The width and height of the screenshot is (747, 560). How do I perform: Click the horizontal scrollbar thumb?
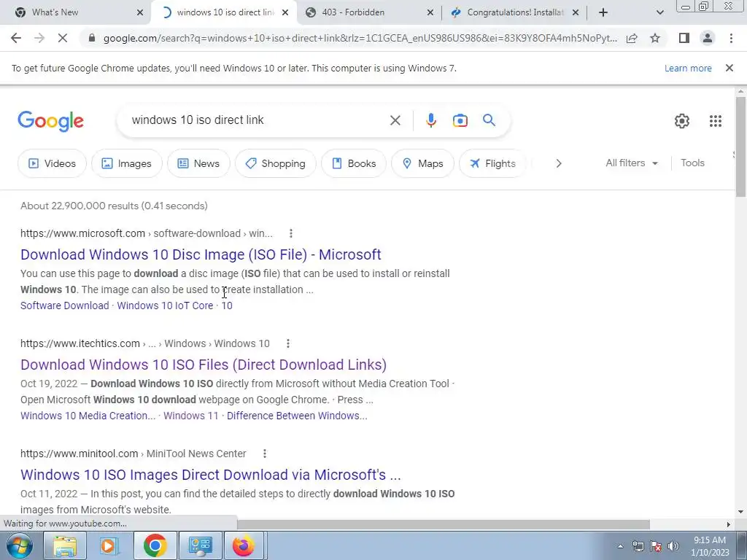(x=444, y=524)
